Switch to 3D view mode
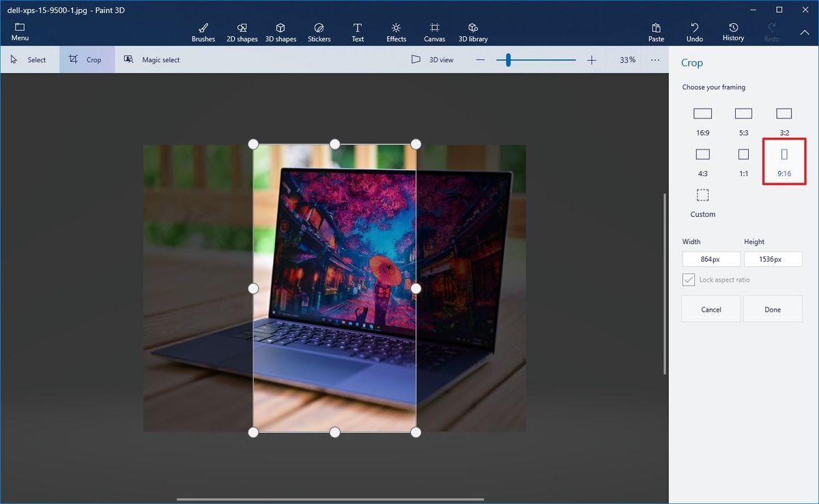Screen dimensions: 819x504 point(435,59)
